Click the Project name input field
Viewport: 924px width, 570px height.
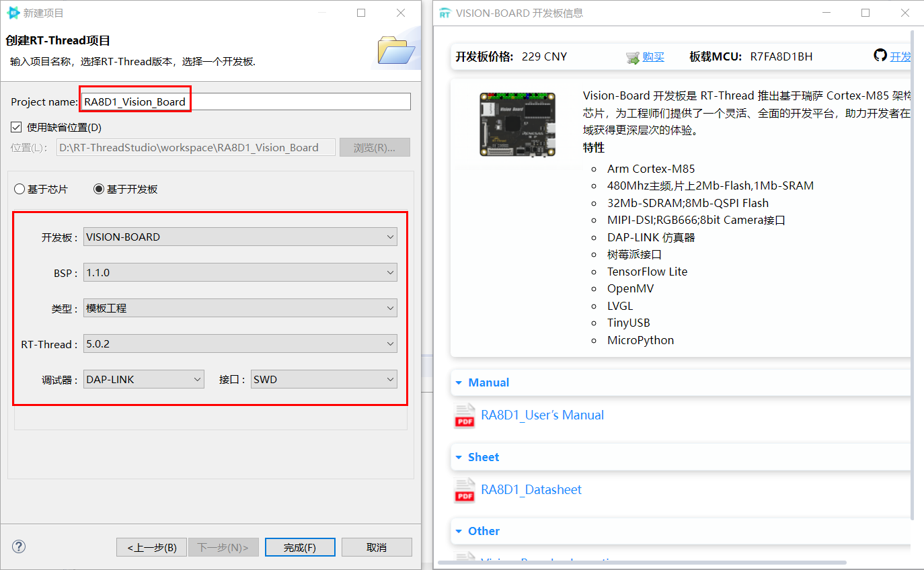tap(246, 101)
